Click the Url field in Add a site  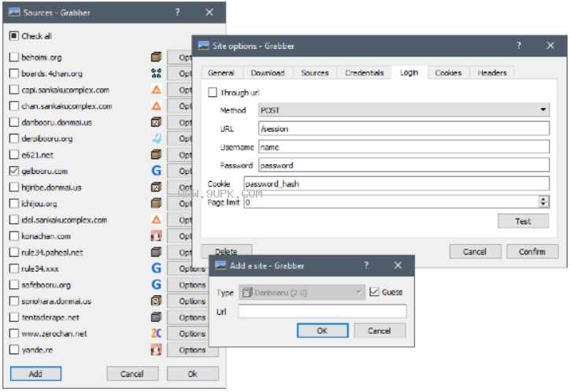[x=322, y=312]
